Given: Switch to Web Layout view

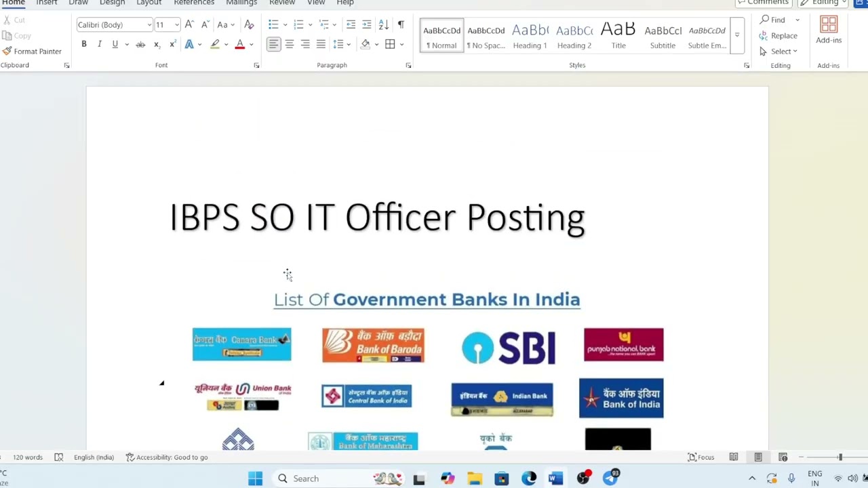Looking at the screenshot, I should [x=783, y=457].
